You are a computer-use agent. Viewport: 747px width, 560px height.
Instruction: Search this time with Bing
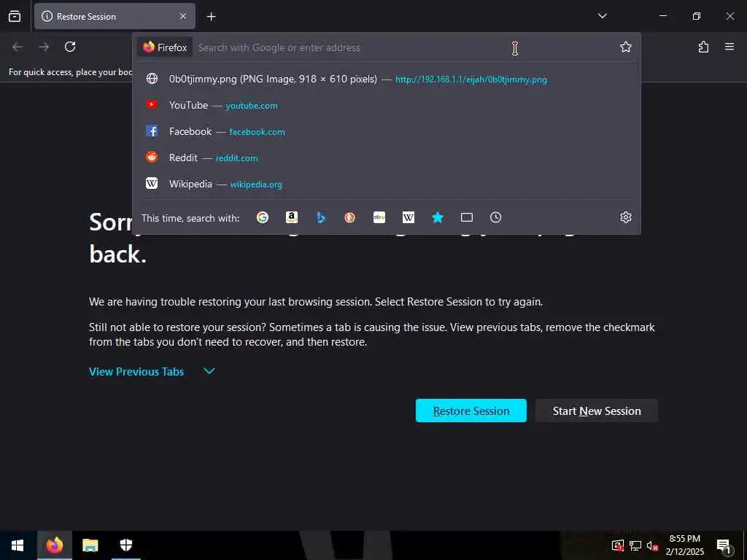321,217
